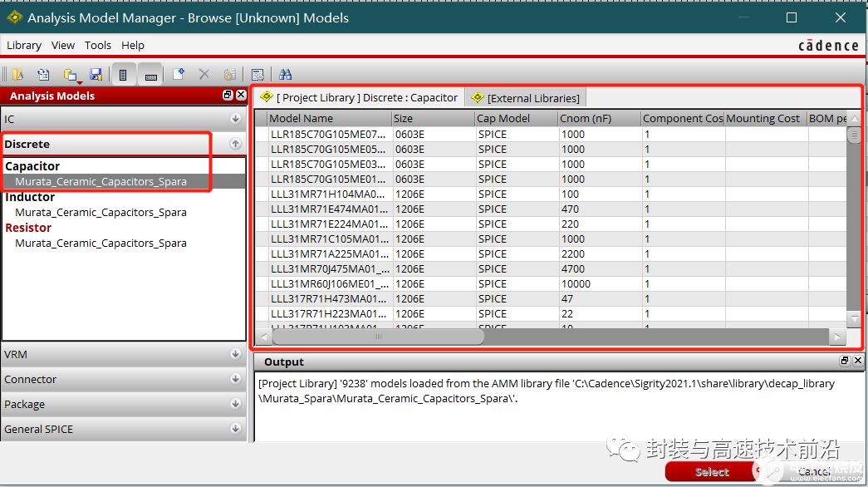Viewport: 868px width, 487px height.
Task: Click the new model icon with plus
Action: click(178, 75)
